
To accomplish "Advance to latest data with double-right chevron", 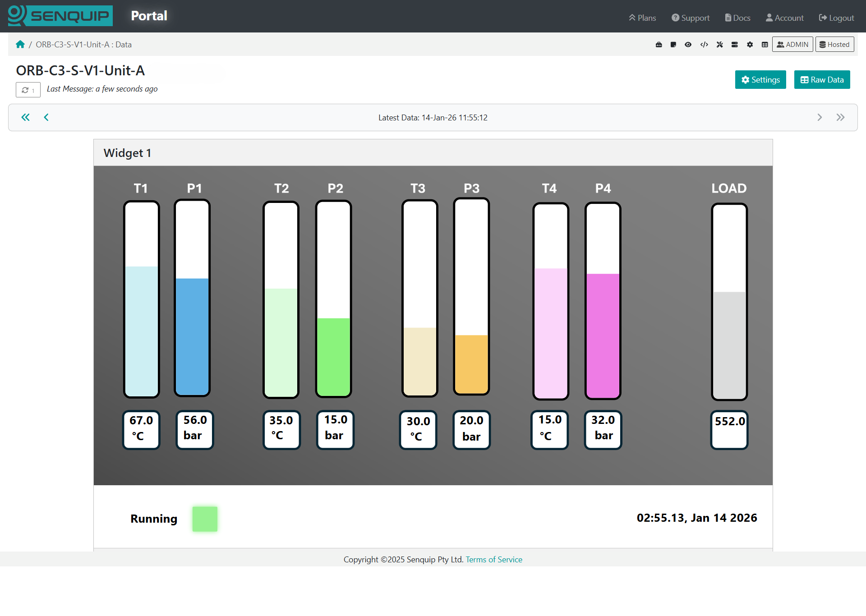I will pos(841,117).
